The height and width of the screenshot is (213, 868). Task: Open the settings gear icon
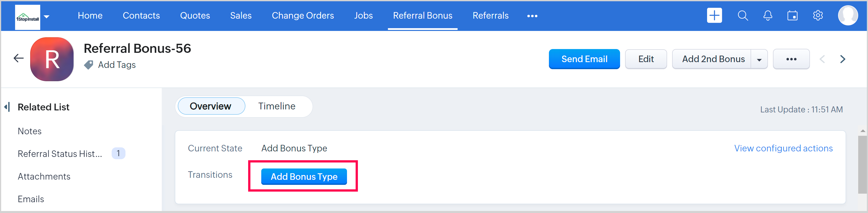[818, 16]
